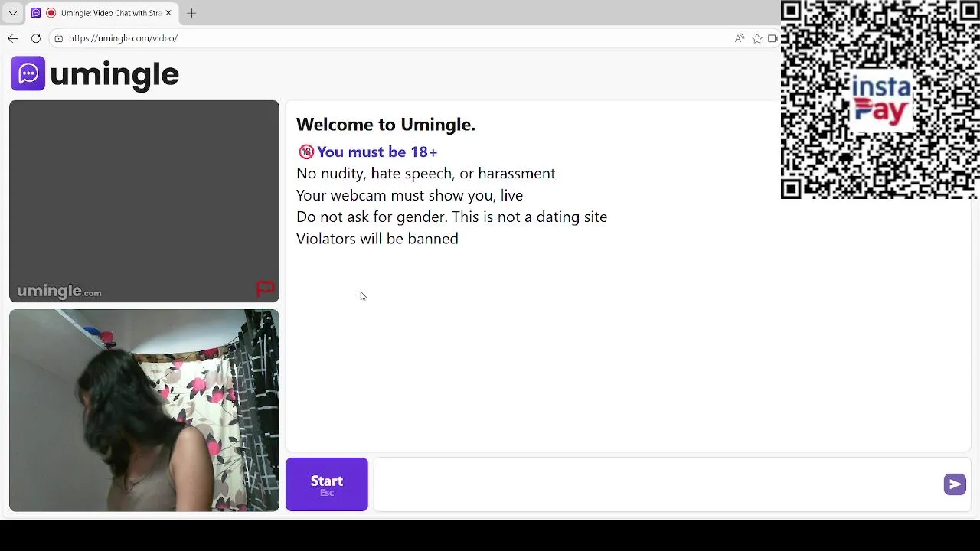Select the Umingle: Video Chat browser tab
980x551 pixels.
tap(100, 13)
